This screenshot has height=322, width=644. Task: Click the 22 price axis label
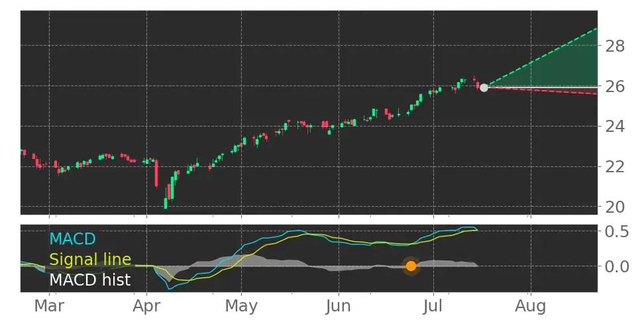tap(614, 167)
